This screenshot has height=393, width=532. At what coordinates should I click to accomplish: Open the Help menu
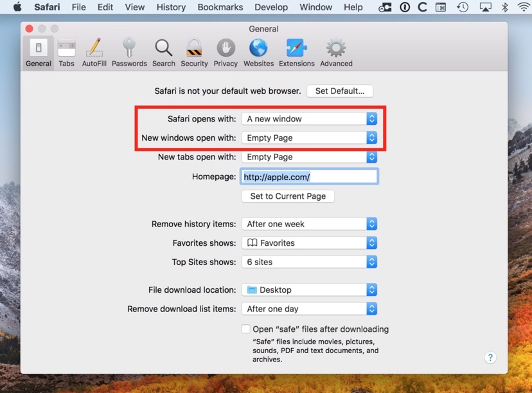point(353,7)
